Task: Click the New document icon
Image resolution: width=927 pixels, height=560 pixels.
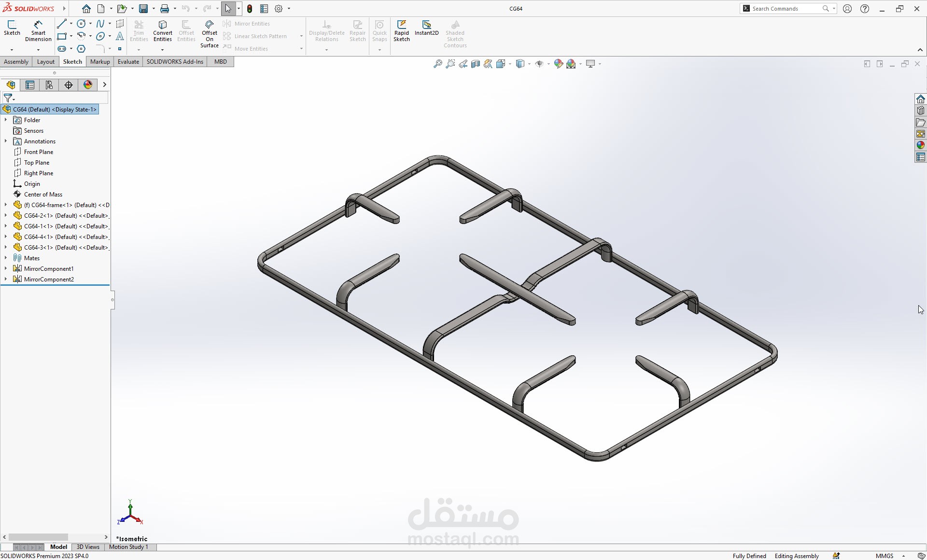Action: 101,9
